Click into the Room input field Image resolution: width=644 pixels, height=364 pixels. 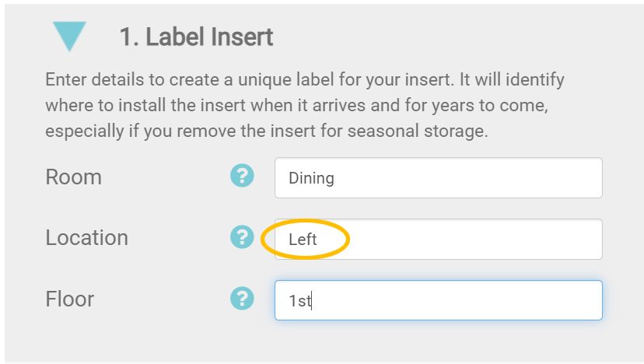tap(438, 178)
